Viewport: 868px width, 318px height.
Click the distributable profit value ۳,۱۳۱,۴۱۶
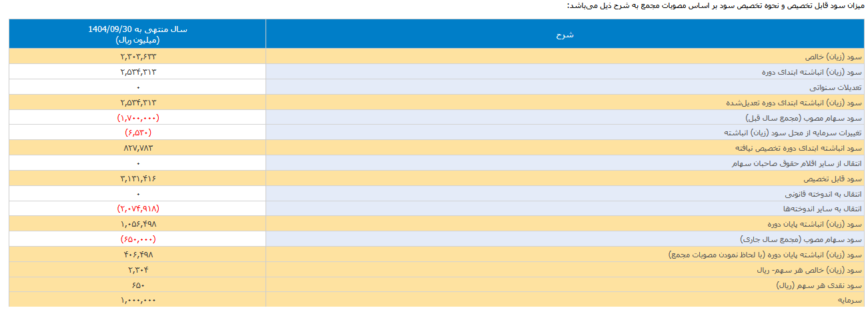point(138,179)
